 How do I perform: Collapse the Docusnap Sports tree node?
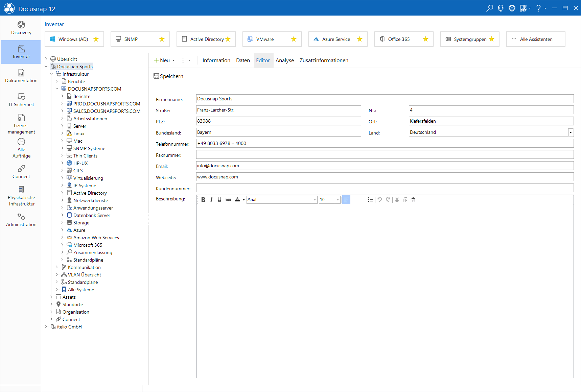pyautogui.click(x=46, y=67)
